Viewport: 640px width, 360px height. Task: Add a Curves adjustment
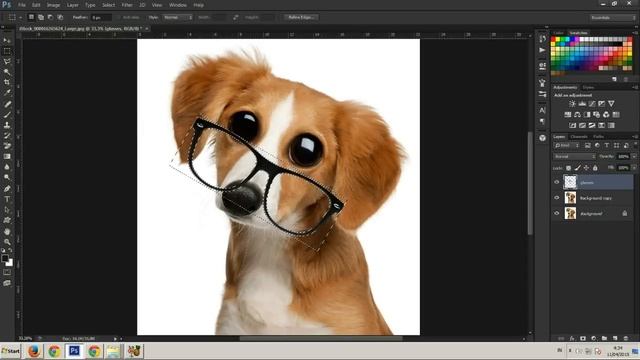click(x=592, y=104)
